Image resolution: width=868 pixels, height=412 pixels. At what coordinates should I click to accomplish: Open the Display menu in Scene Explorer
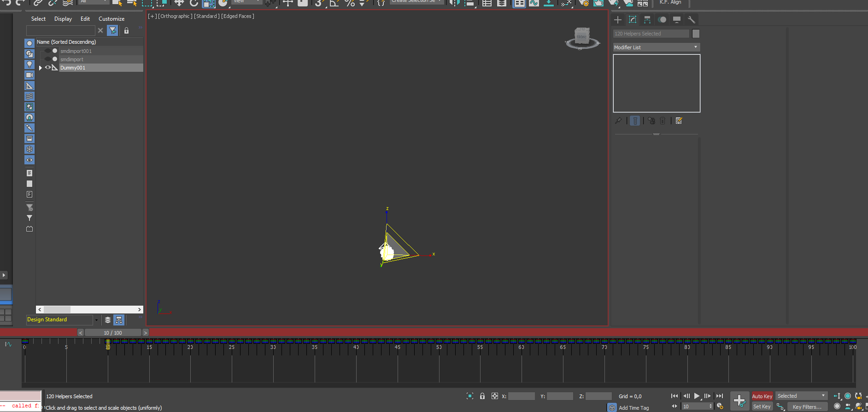pos(63,19)
